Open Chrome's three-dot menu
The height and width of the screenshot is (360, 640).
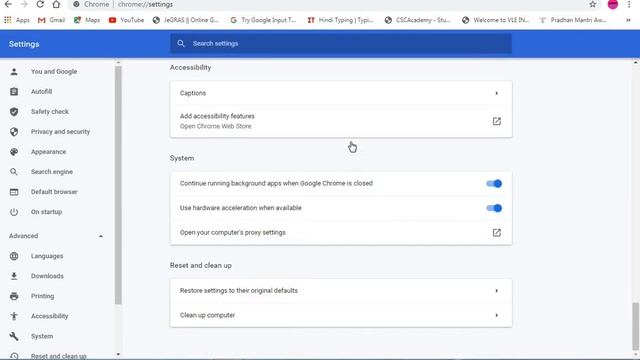tap(629, 4)
